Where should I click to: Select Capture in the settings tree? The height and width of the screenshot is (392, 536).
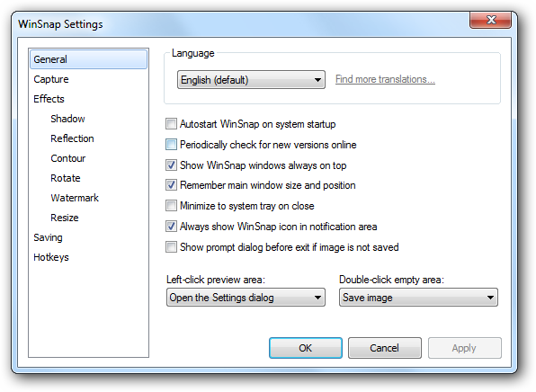click(51, 79)
